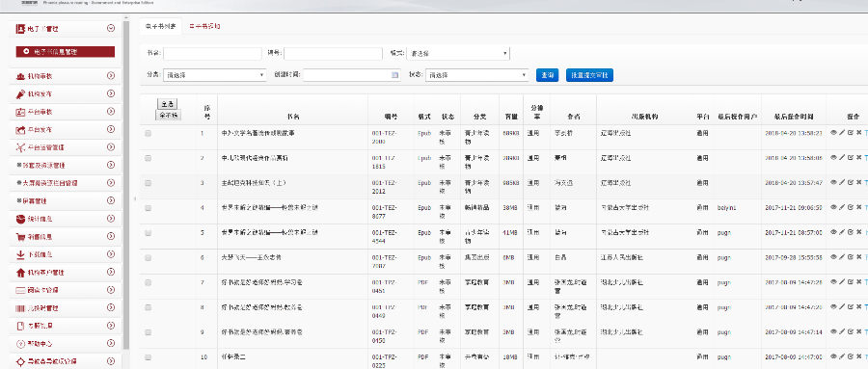Image resolution: width=868 pixels, height=369 pixels.
Task: Tick the checkbox for book row 2
Action: pyautogui.click(x=148, y=158)
